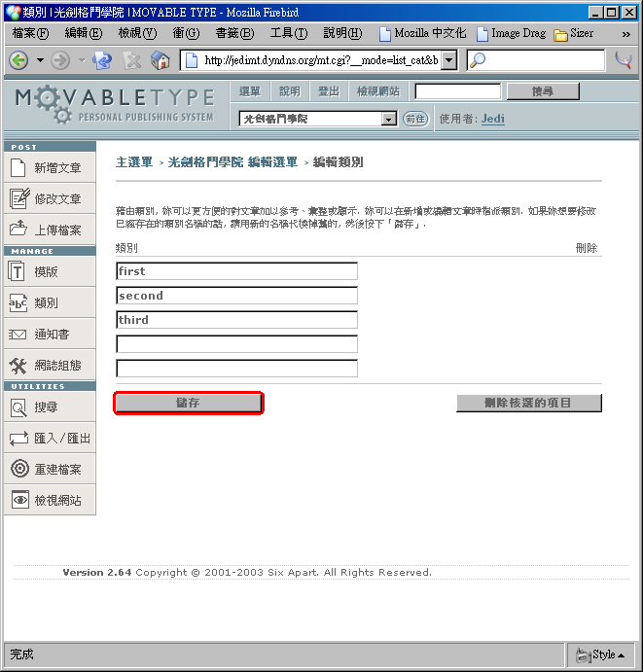Open the 工具(T) menu
The width and height of the screenshot is (643, 672).
point(289,33)
